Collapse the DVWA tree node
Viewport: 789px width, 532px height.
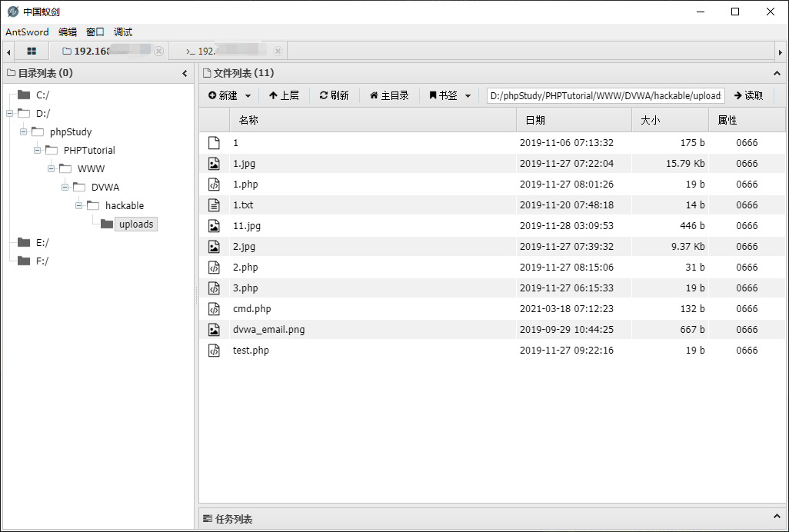click(x=65, y=187)
